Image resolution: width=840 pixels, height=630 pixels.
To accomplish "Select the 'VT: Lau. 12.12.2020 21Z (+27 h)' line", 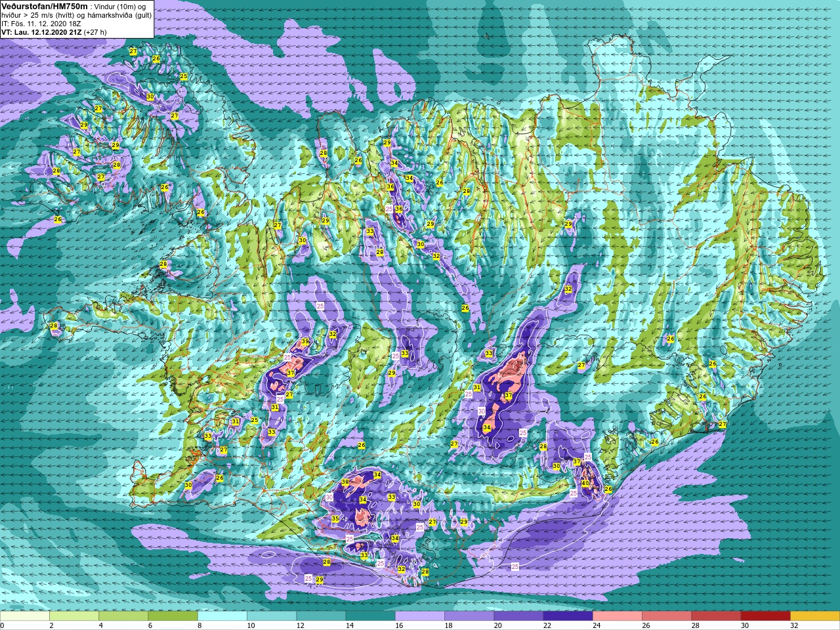I will [x=54, y=31].
